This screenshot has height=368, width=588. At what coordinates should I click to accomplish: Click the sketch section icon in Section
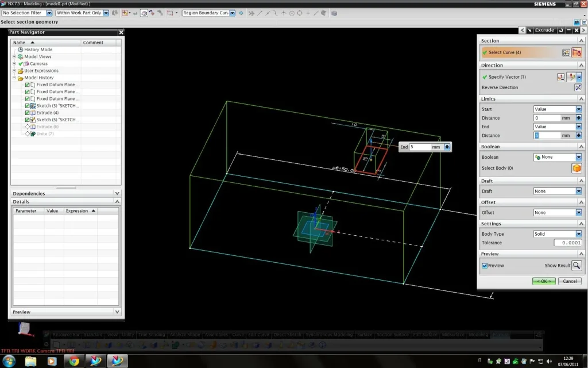tap(566, 52)
